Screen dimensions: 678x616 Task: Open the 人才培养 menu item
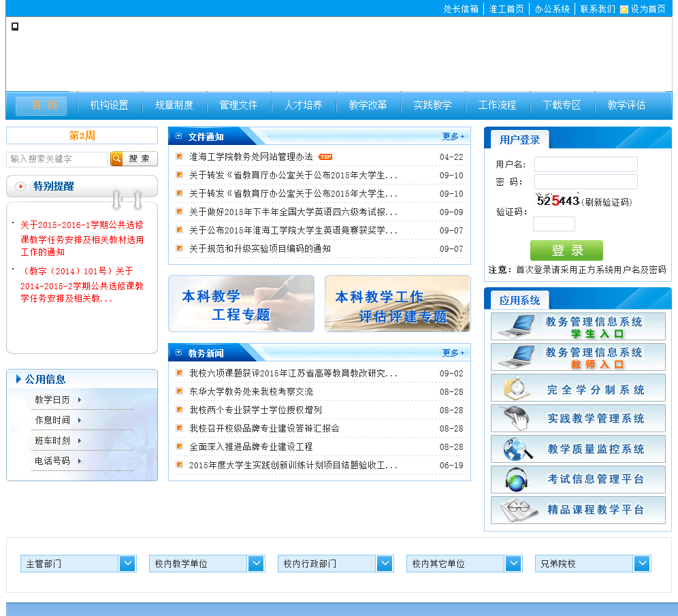(x=303, y=105)
